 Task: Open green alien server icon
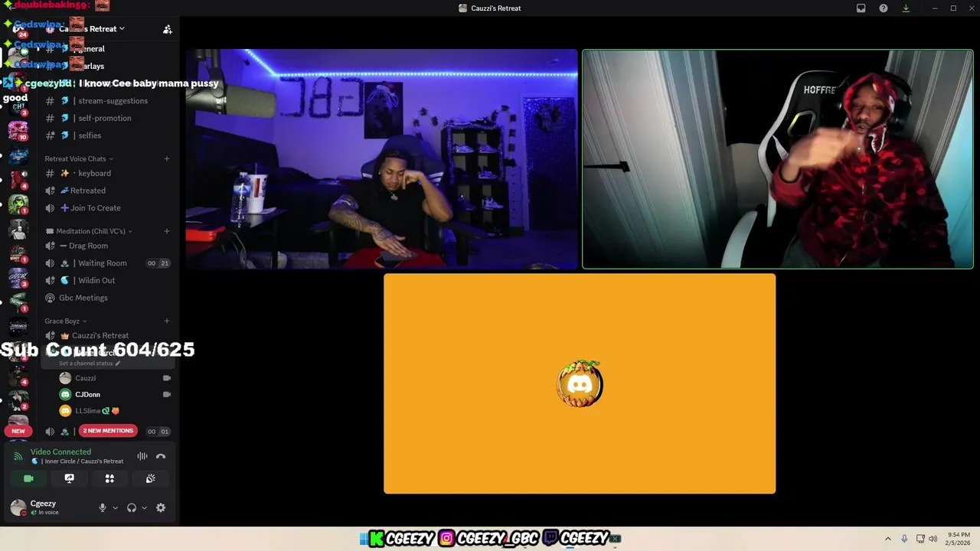[18, 204]
